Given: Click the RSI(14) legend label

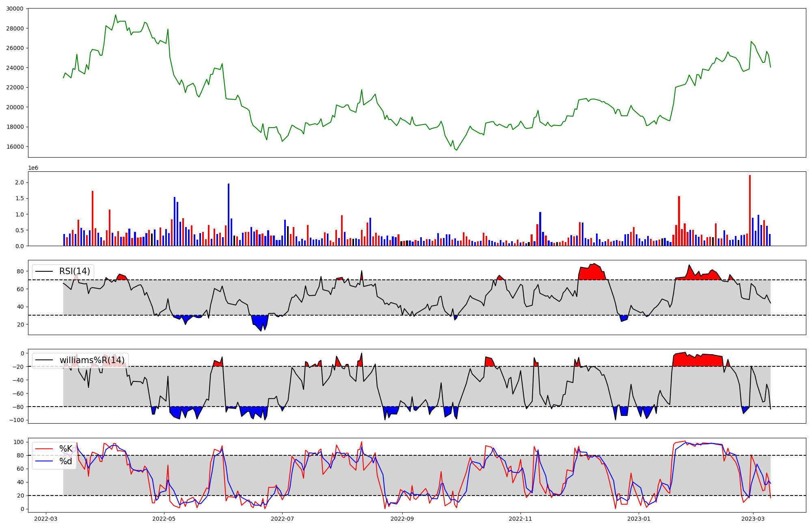Looking at the screenshot, I should (75, 271).
